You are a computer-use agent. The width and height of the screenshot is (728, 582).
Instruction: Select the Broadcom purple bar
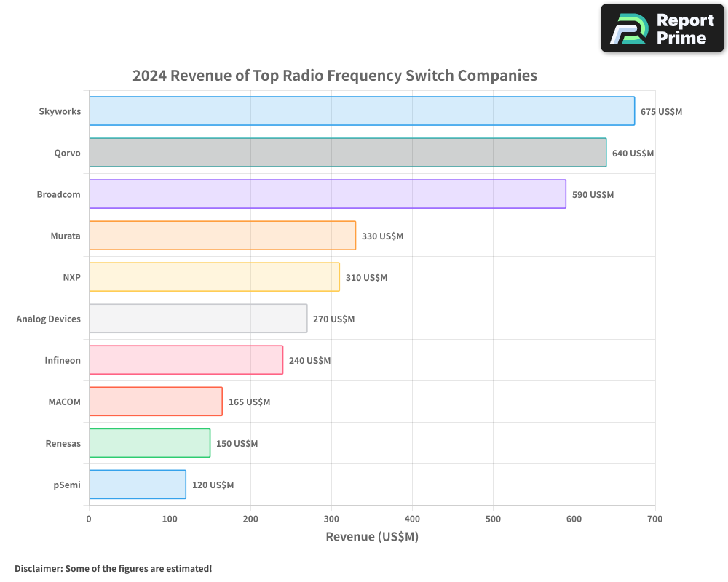click(326, 194)
